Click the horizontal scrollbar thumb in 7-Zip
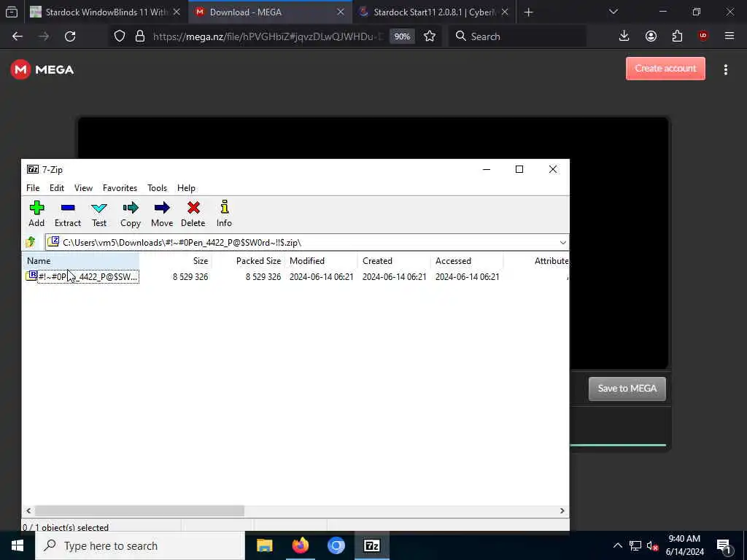The height and width of the screenshot is (560, 747). point(139,510)
